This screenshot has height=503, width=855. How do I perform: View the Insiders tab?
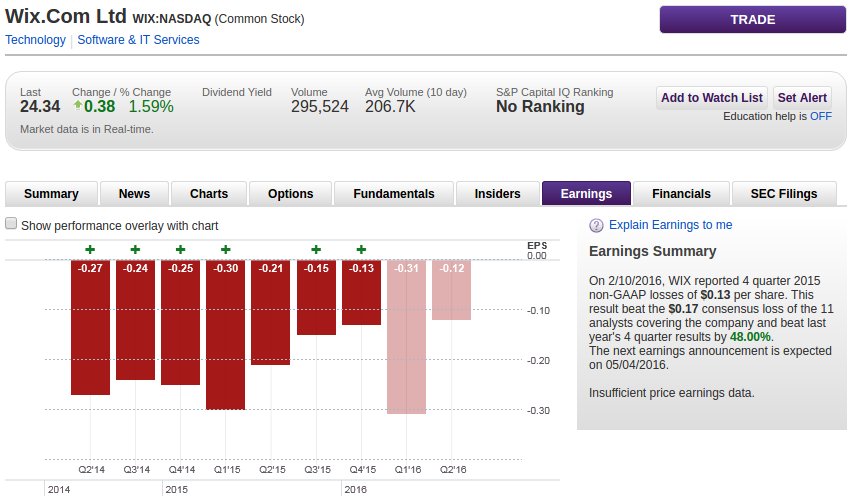click(x=497, y=194)
